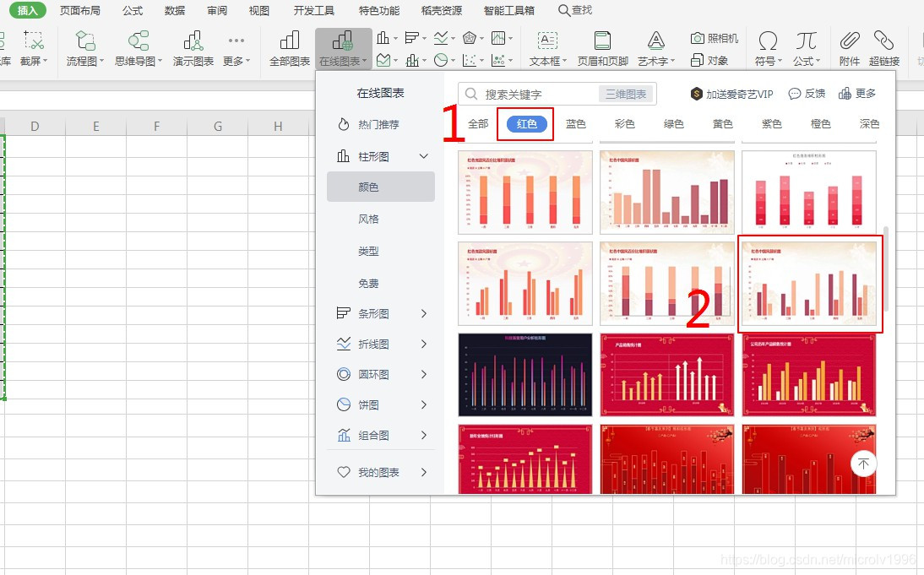The height and width of the screenshot is (575, 924).
Task: Insert a 思维导图 mind map
Action: coord(139,48)
